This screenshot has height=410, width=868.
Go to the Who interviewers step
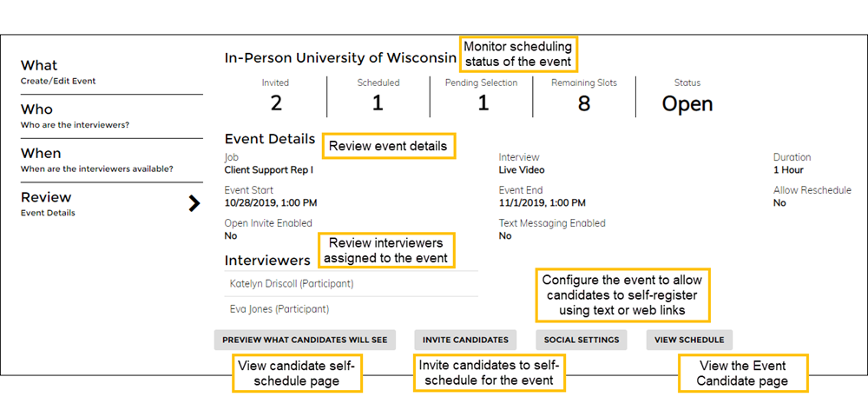tap(75, 116)
